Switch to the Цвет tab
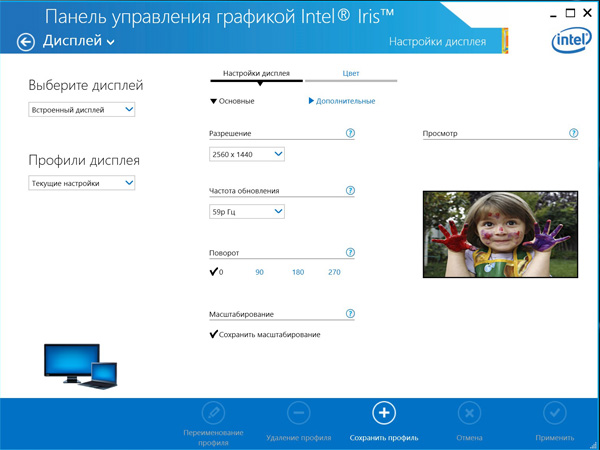The width and height of the screenshot is (600, 450). pyautogui.click(x=351, y=74)
